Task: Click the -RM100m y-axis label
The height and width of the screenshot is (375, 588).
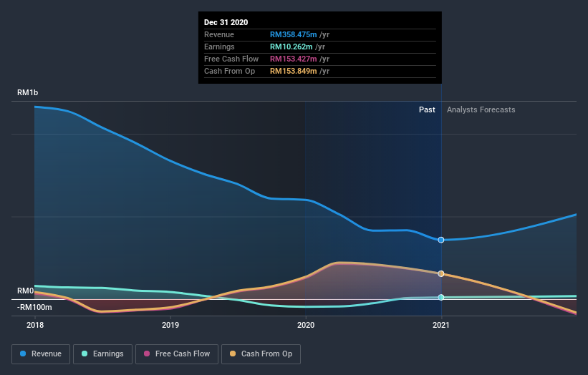Action: [34, 308]
